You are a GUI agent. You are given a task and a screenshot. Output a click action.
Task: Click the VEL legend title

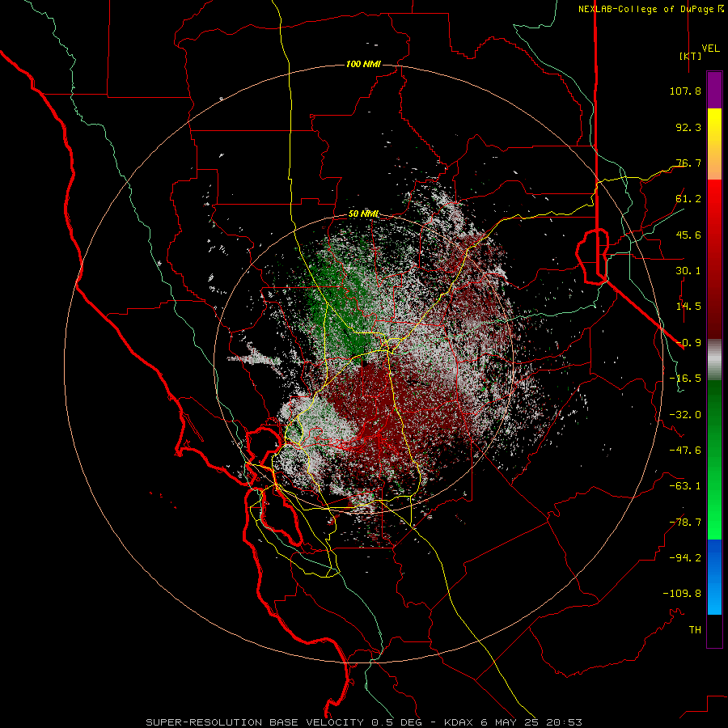click(x=710, y=49)
